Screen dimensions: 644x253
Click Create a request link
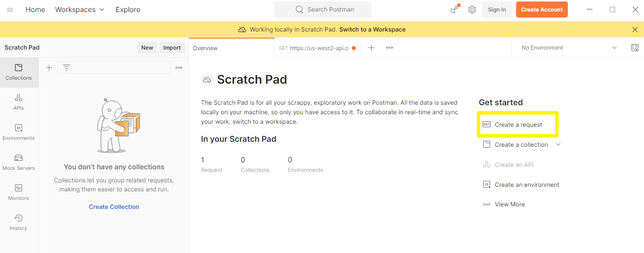point(518,124)
